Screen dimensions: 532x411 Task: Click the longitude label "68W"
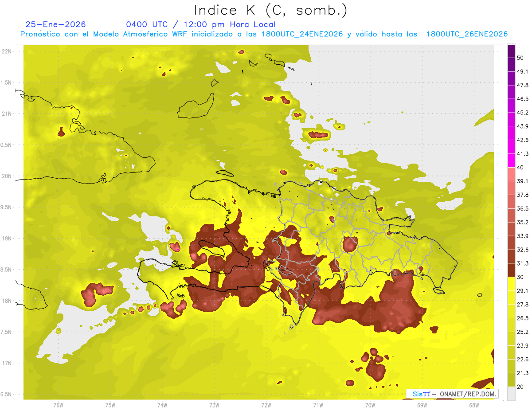[x=474, y=405]
